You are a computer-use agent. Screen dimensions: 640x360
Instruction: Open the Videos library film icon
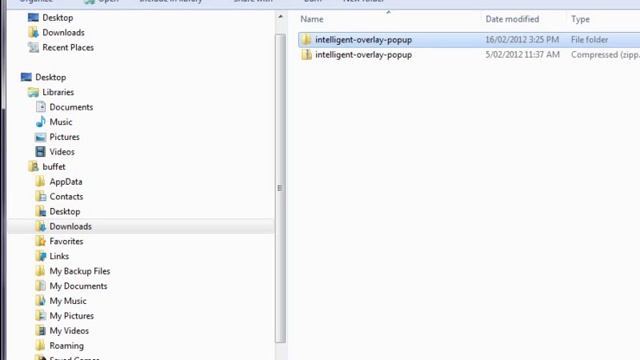click(x=40, y=151)
